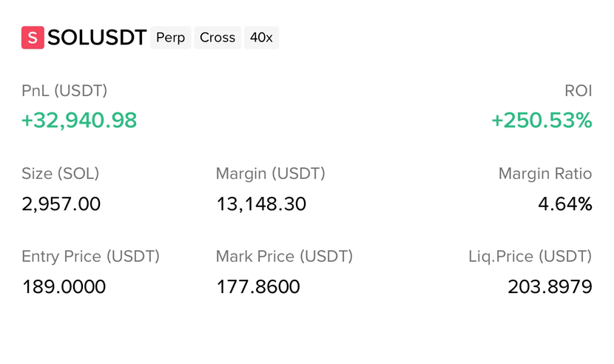Click the Size (SOL) label

click(61, 174)
